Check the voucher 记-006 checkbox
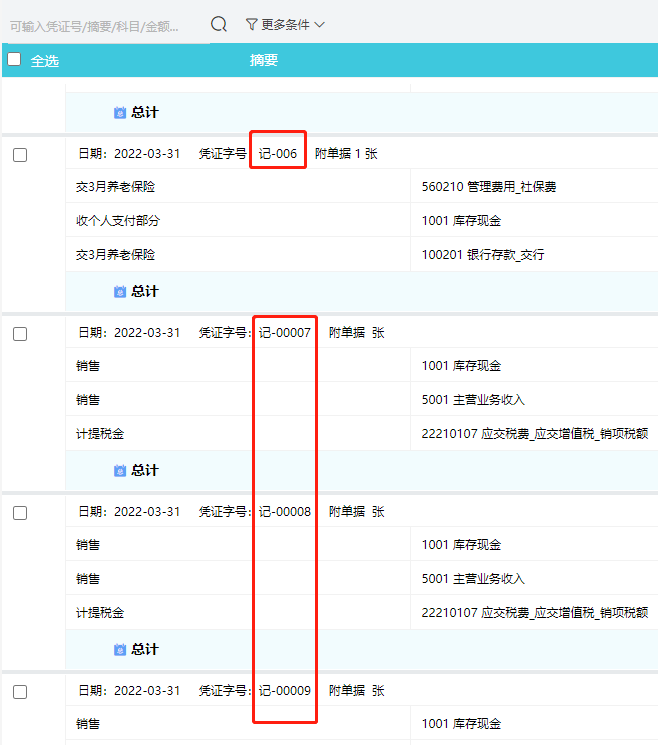This screenshot has width=658, height=745. (x=20, y=155)
